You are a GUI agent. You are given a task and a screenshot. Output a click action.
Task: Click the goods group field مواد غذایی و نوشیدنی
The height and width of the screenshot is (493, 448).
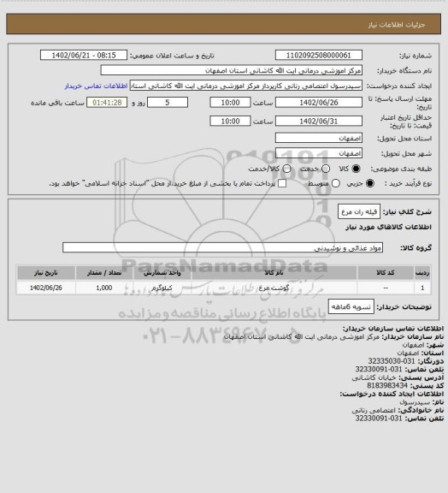(222, 247)
